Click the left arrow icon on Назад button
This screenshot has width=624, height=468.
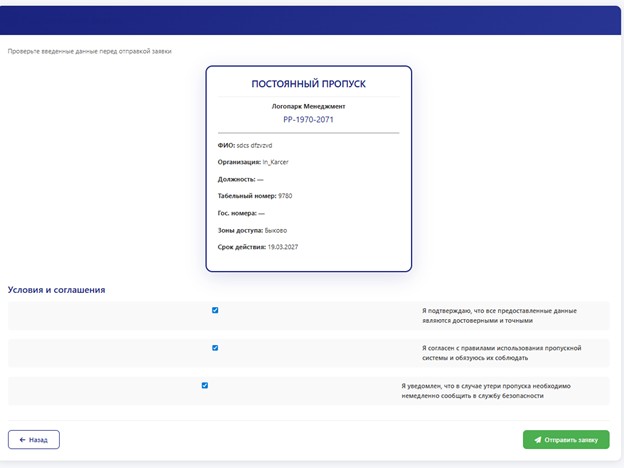(23, 440)
